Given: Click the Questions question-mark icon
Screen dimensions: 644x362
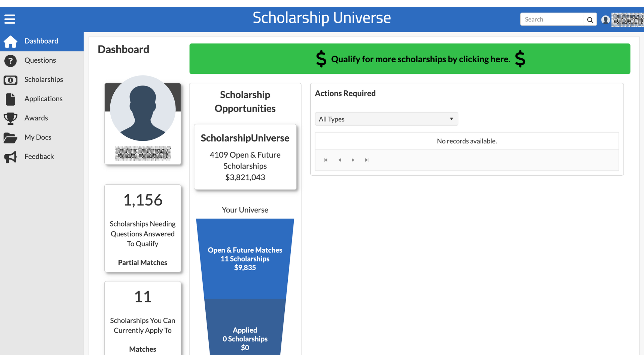Looking at the screenshot, I should tap(10, 61).
